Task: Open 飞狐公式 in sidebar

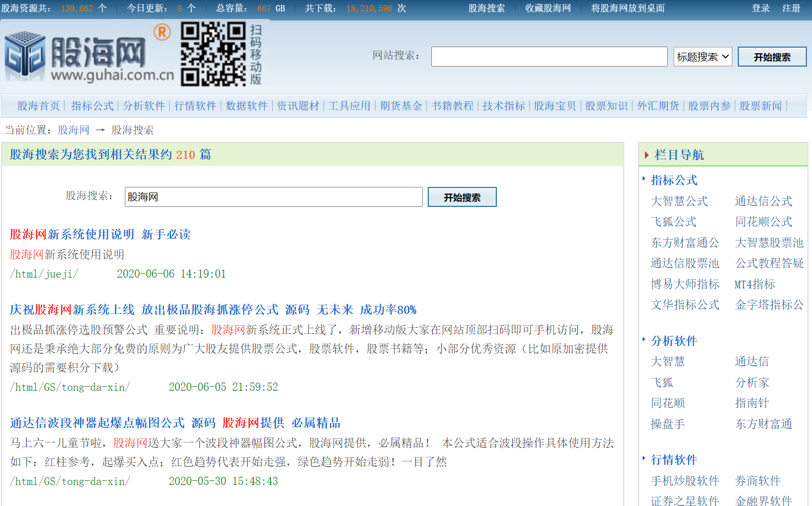Action: click(x=674, y=222)
